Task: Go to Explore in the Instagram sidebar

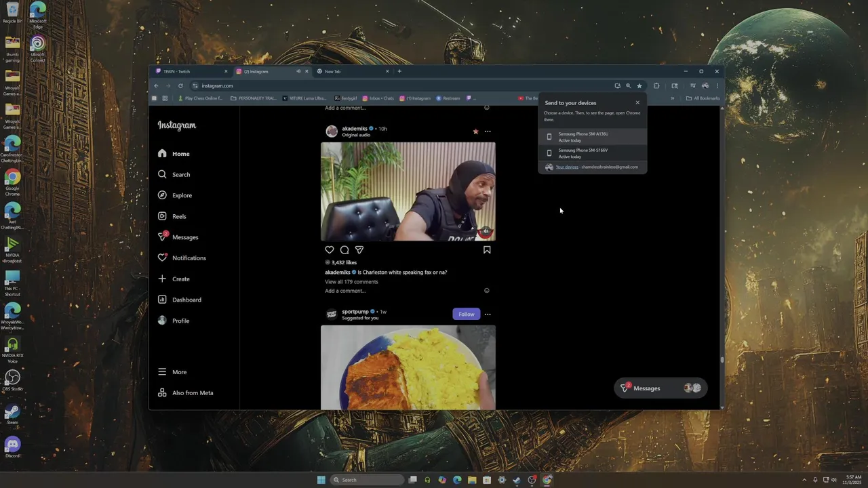Action: (x=175, y=195)
